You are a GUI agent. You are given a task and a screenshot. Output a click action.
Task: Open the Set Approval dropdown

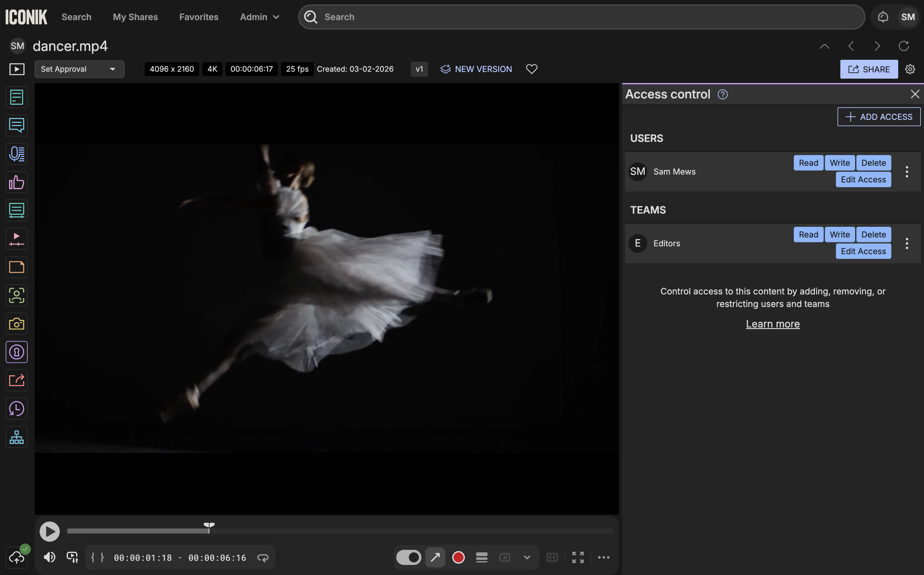79,69
